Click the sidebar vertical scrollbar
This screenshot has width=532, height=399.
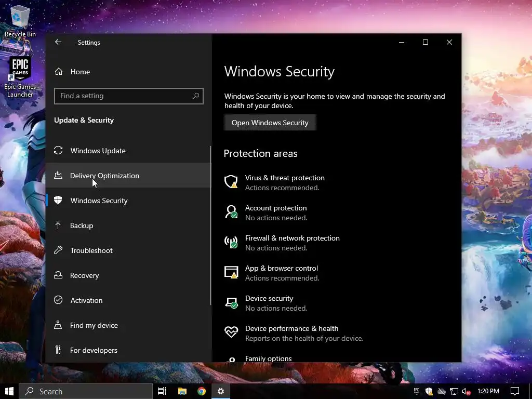click(x=210, y=225)
